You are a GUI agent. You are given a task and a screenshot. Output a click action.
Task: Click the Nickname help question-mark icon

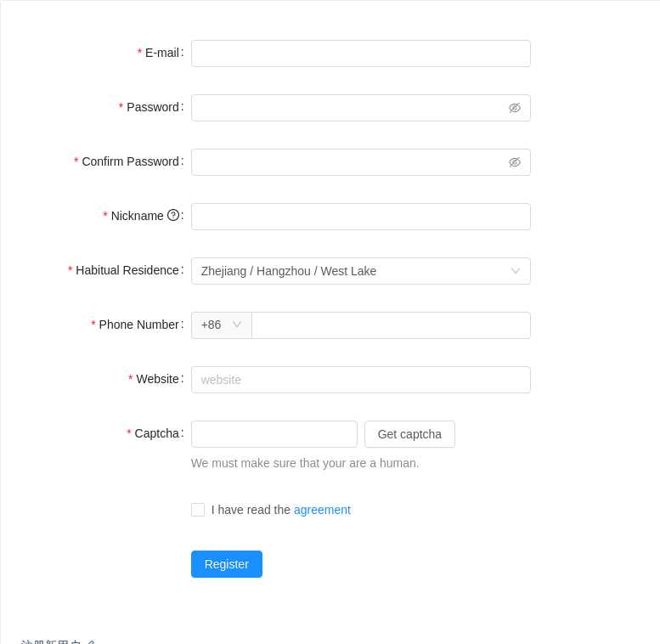pyautogui.click(x=173, y=215)
